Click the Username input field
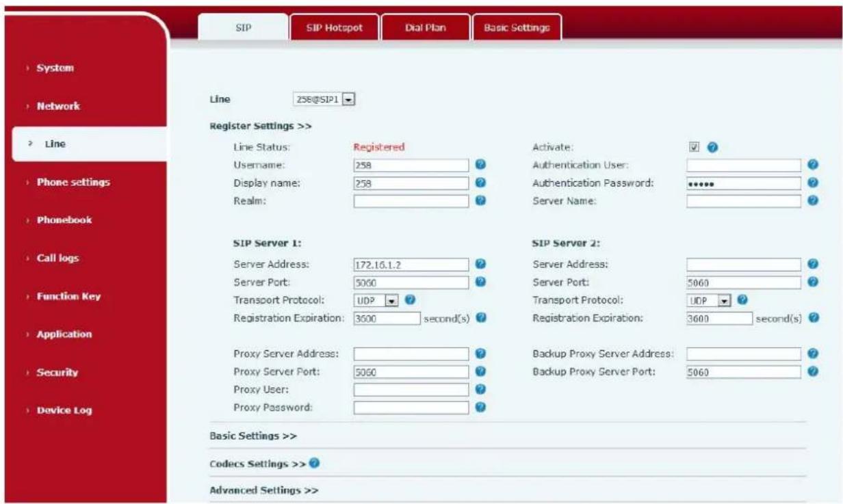 point(411,165)
